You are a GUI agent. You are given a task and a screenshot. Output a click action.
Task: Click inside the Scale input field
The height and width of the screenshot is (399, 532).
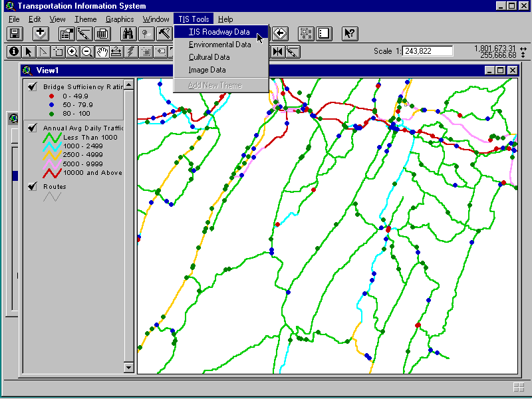click(x=426, y=51)
